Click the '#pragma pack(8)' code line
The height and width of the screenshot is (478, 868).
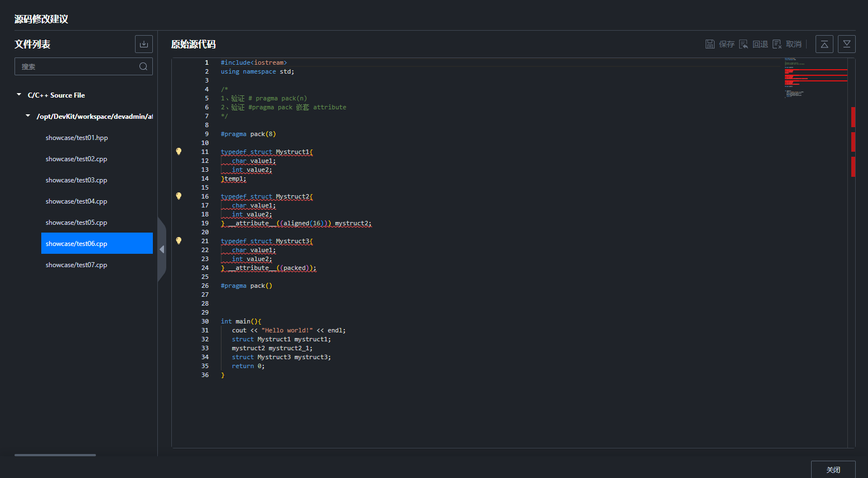248,134
